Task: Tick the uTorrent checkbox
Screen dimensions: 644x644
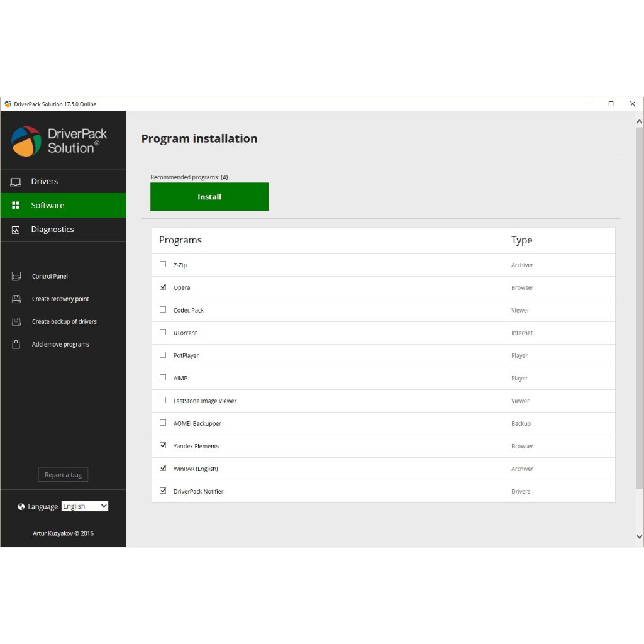Action: click(x=163, y=332)
